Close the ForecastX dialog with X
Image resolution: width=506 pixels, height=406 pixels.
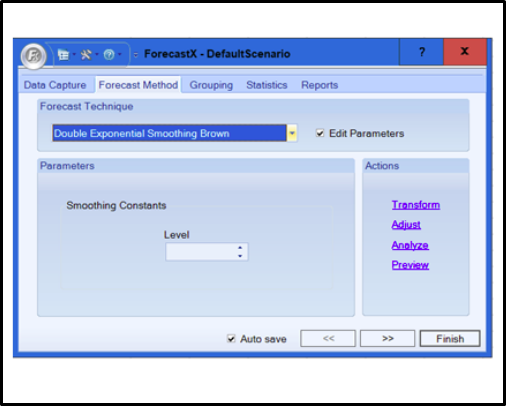(465, 52)
